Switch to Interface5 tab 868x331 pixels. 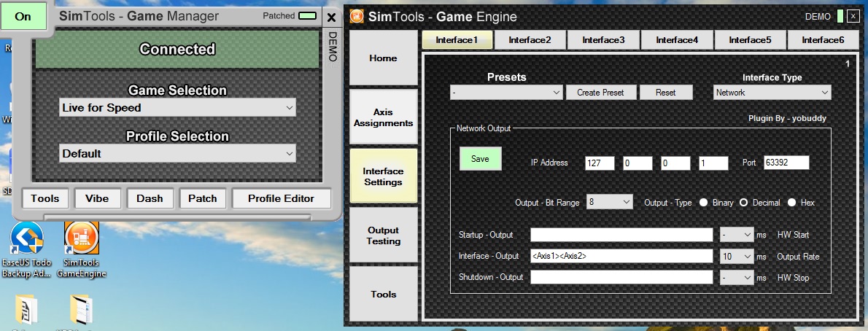tap(750, 40)
